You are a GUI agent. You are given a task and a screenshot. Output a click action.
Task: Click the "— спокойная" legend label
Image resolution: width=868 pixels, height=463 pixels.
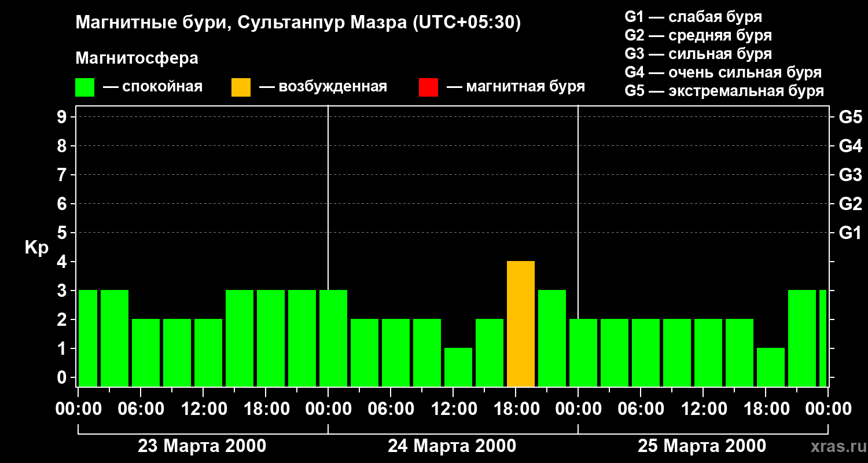coord(153,87)
